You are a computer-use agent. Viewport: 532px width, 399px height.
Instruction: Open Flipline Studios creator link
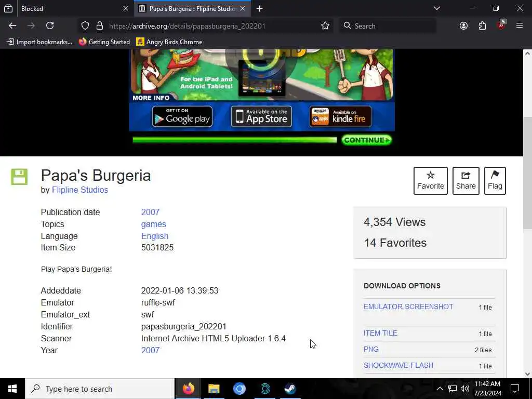[x=80, y=190]
